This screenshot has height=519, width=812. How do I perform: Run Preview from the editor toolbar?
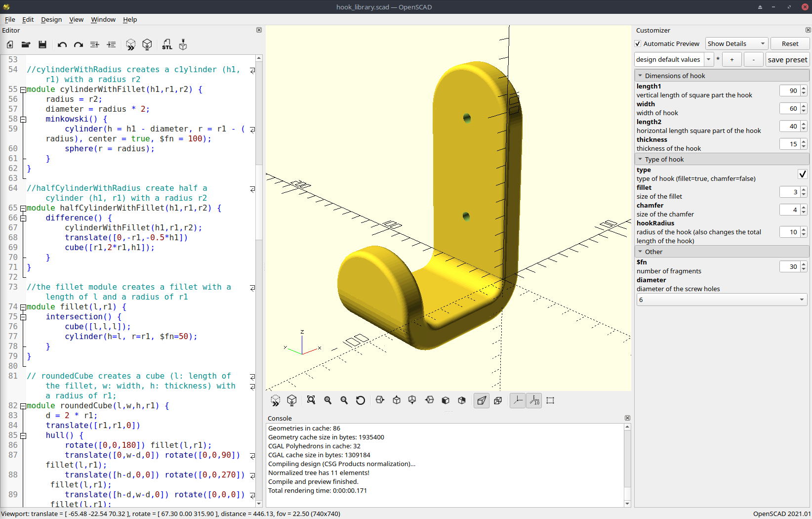click(131, 45)
